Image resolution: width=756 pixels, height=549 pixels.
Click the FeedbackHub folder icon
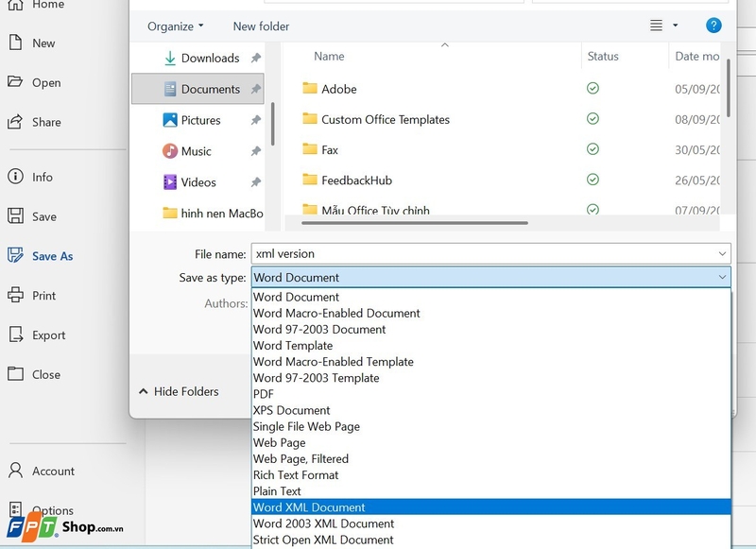[310, 180]
